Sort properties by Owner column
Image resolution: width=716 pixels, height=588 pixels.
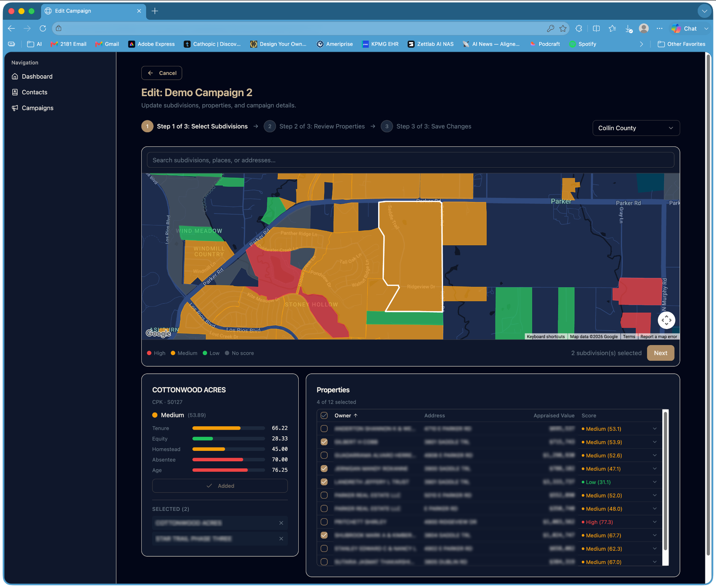[x=346, y=415]
